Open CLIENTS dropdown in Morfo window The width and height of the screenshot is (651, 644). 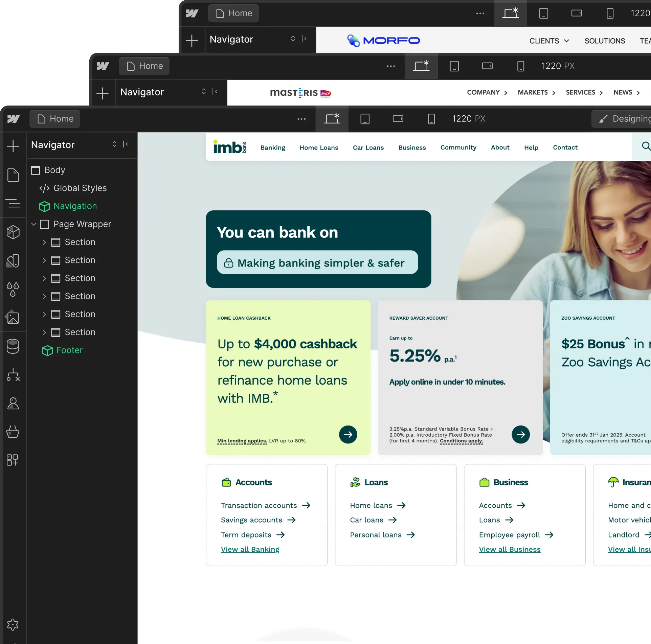pos(549,41)
